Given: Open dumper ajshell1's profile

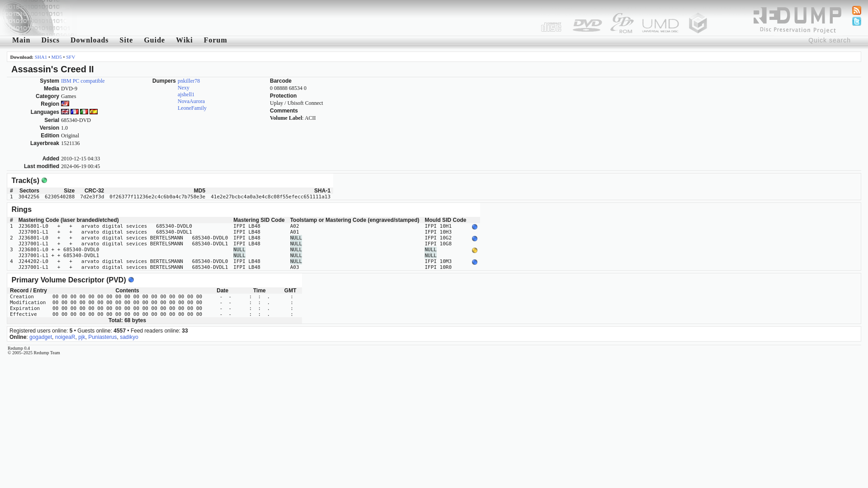Looking at the screenshot, I should [x=186, y=94].
